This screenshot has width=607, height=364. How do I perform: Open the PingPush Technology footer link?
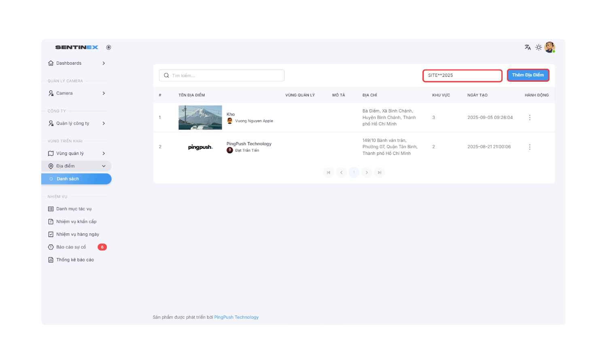(236, 317)
